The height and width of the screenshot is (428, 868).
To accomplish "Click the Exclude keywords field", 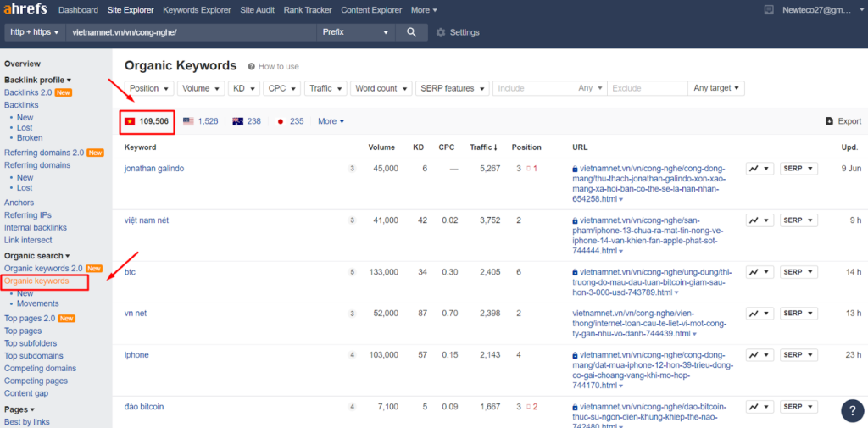I will [647, 88].
